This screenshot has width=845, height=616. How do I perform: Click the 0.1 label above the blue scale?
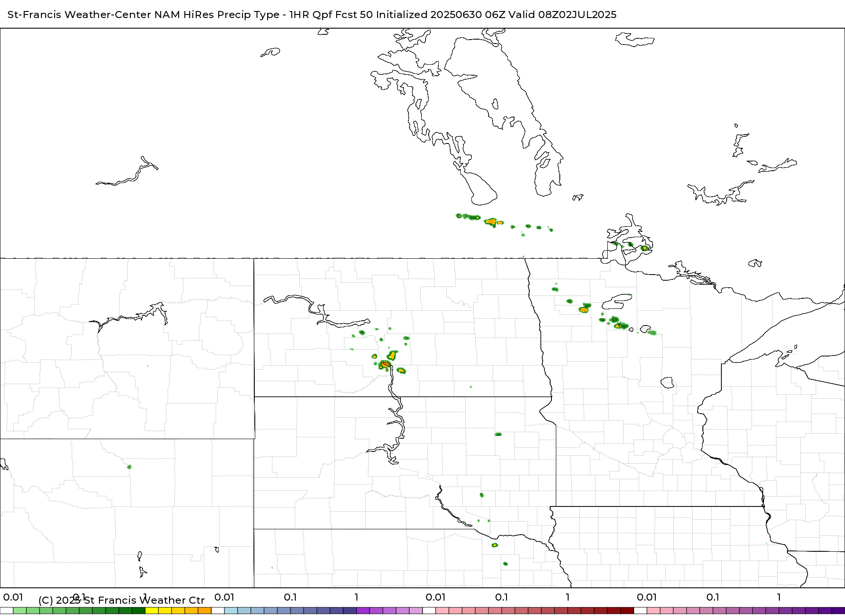[x=290, y=597]
